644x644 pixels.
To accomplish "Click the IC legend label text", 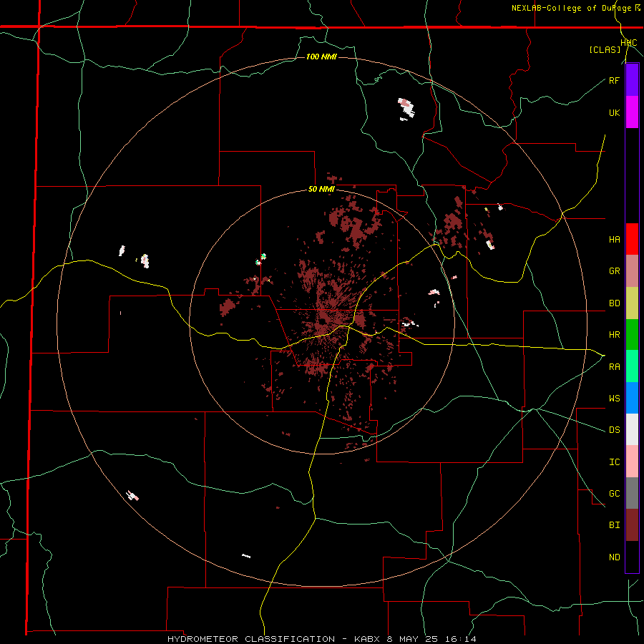I will (x=614, y=462).
